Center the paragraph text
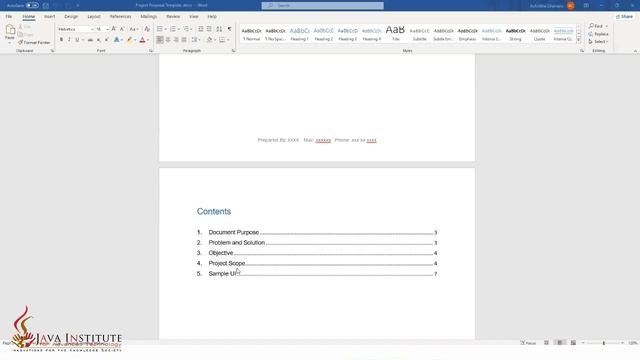This screenshot has width=640, height=360. (168, 40)
